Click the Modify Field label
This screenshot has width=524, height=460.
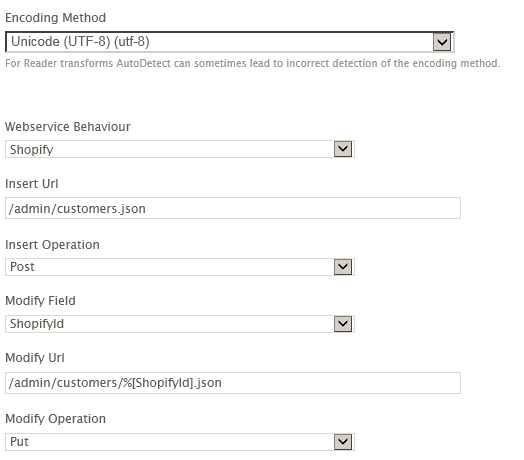pyautogui.click(x=40, y=301)
